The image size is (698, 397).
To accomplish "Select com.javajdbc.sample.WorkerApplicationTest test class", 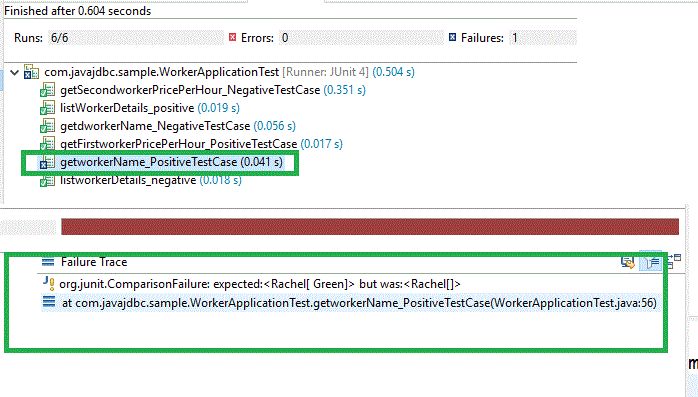I will point(162,72).
